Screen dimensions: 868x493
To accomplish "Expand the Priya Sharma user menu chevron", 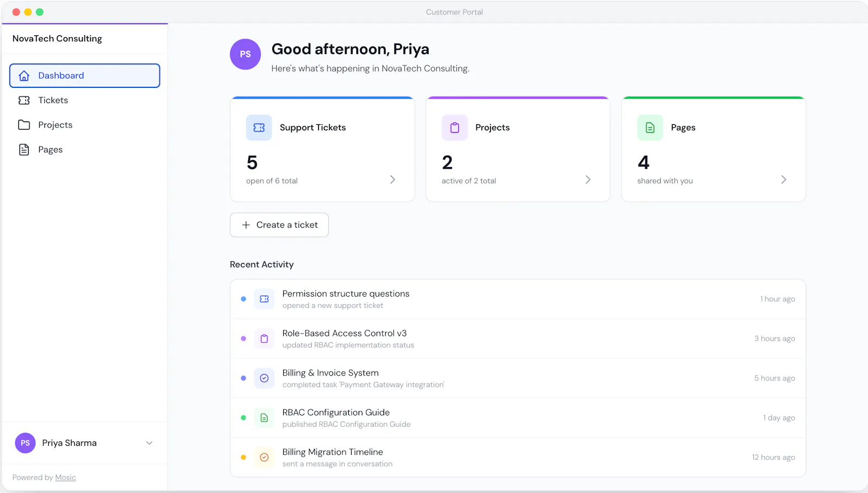I will tap(149, 443).
